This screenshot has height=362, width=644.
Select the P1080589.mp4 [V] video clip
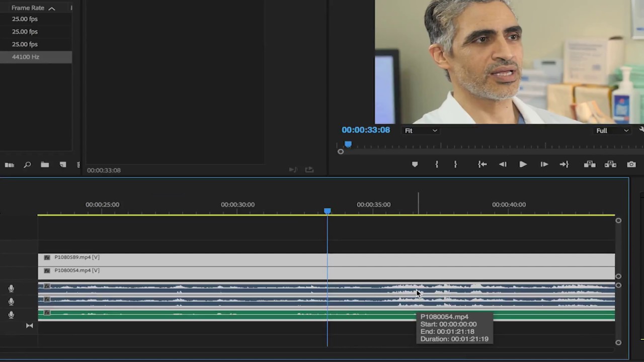[x=327, y=259]
